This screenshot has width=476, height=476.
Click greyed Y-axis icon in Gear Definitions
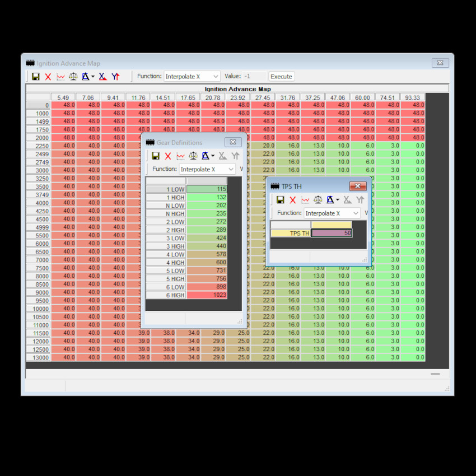(235, 156)
